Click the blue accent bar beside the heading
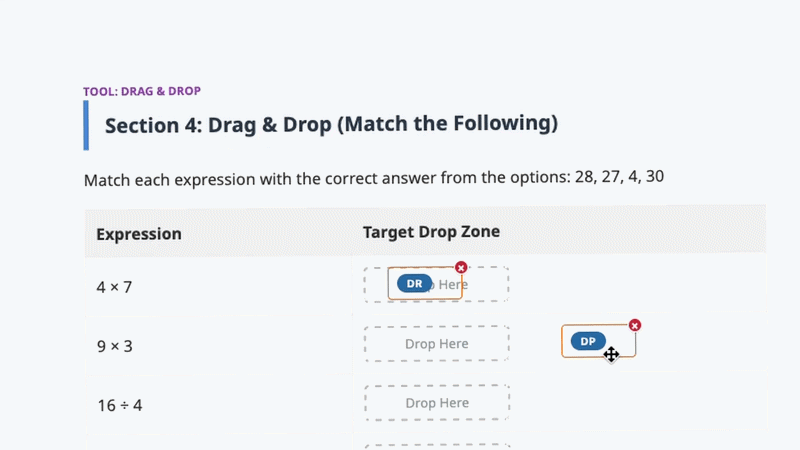 (86, 125)
